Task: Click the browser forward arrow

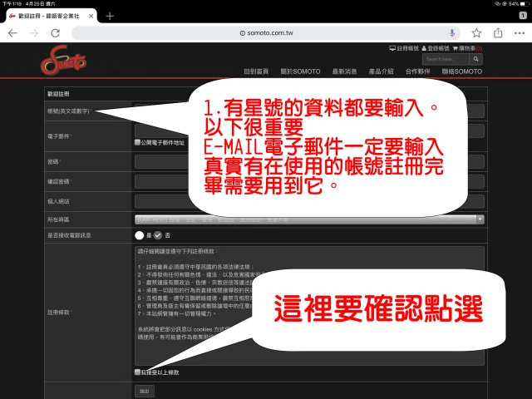Action: pos(33,33)
